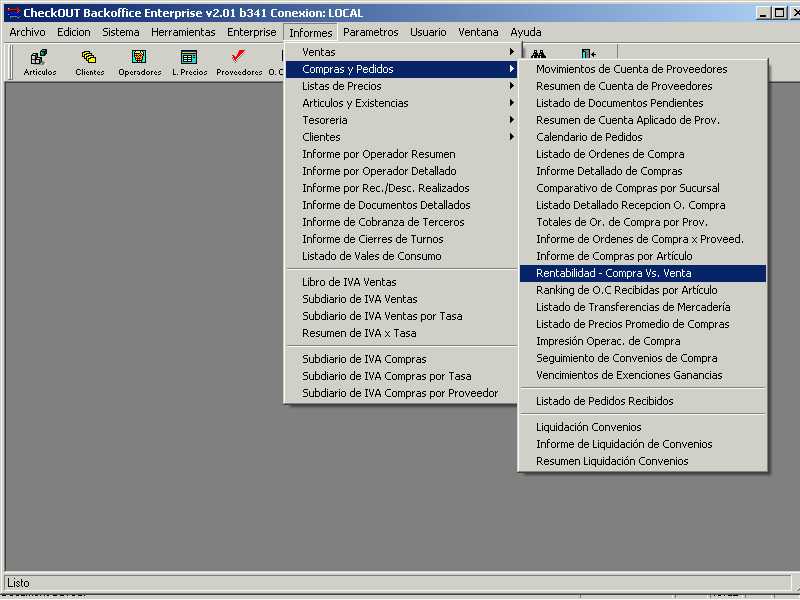The image size is (800, 600).
Task: Open Informe de Cobranza de Terceros
Action: click(x=401, y=222)
